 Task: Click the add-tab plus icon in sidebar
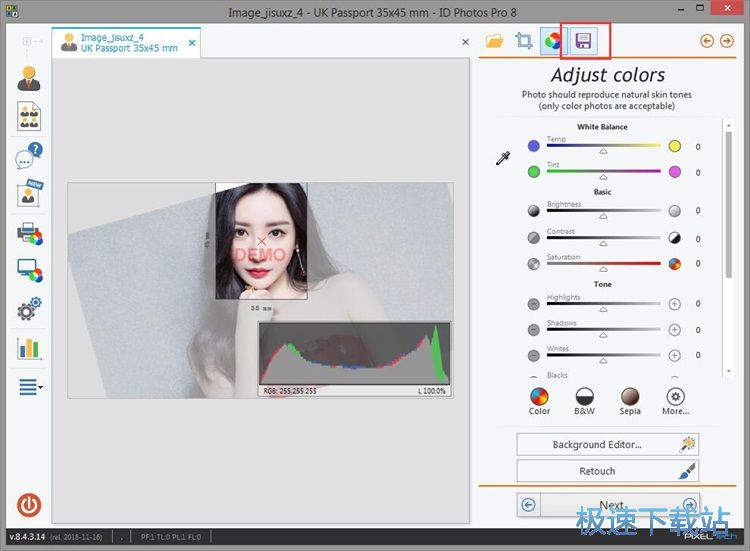(27, 41)
